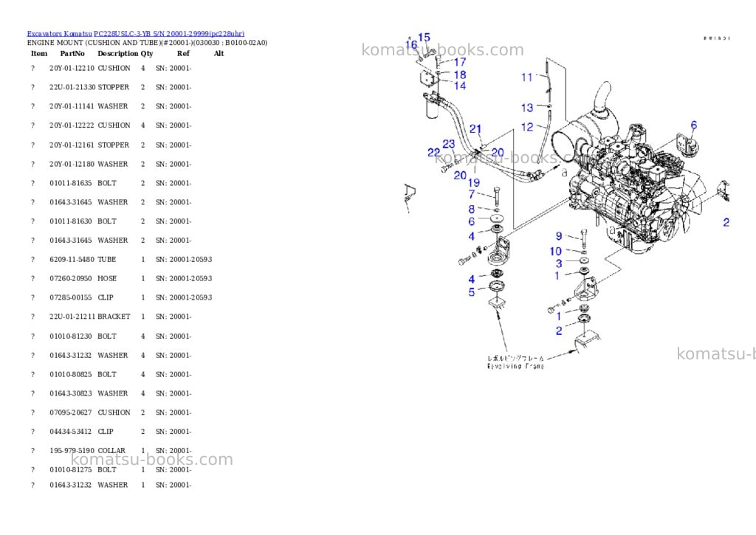Screen dimensions: 756x535
Task: Click callout number 15 in the diagram
Action: tap(425, 37)
